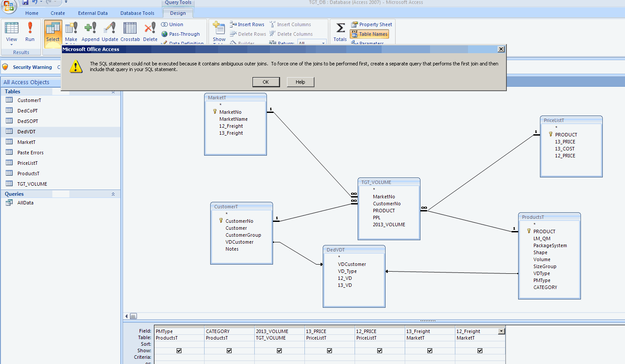Uncheck the Show box for PMType
Screen dimensions: 625x364
179,350
